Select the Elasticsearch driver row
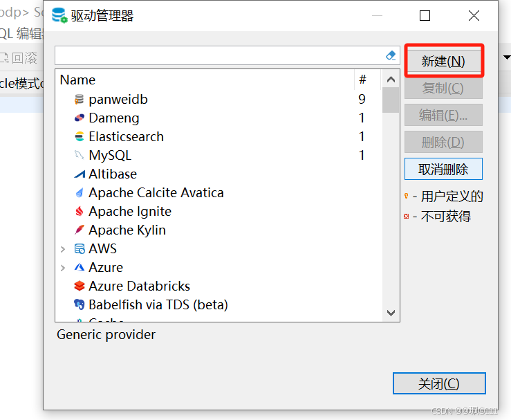The image size is (511, 420). [219, 136]
